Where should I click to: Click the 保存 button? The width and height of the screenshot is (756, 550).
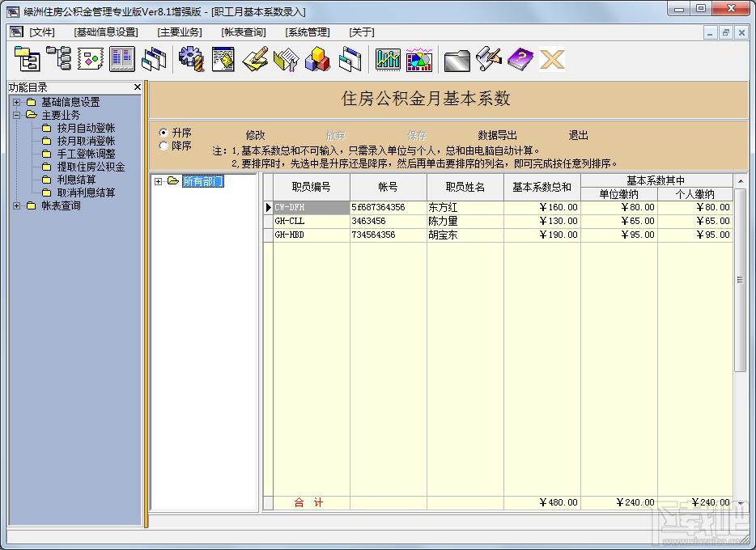pyautogui.click(x=417, y=135)
